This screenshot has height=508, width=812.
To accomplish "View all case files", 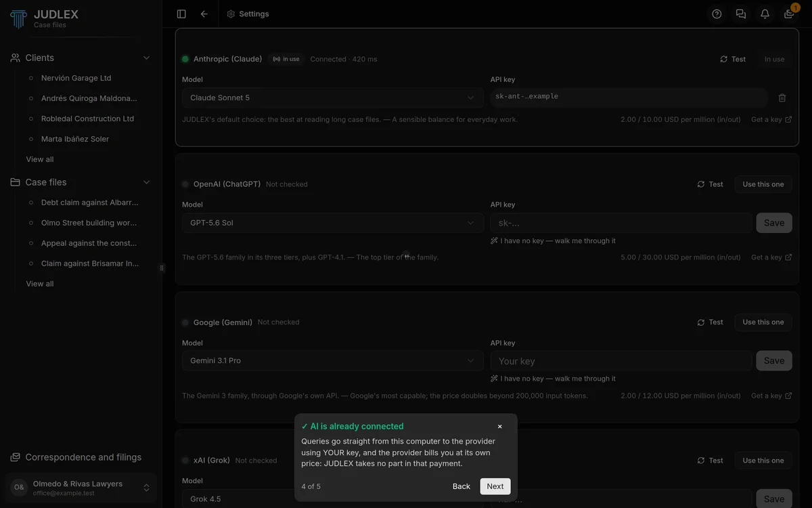I will click(x=40, y=284).
